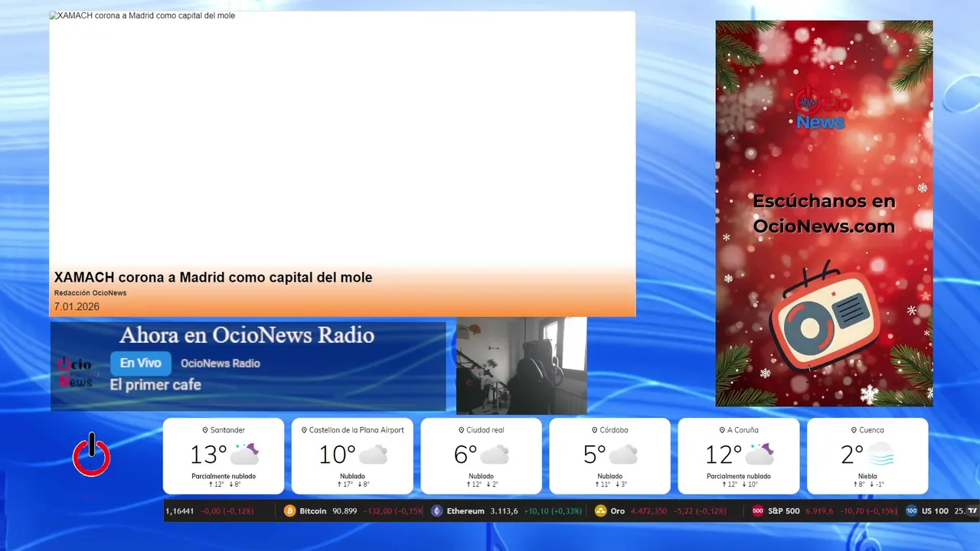Click the red power button icon

(92, 455)
